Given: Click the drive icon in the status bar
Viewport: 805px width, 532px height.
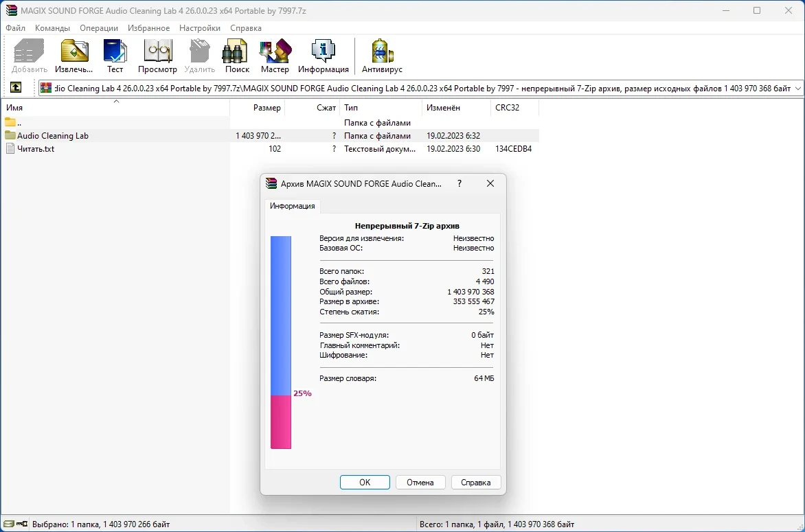Looking at the screenshot, I should pos(8,524).
